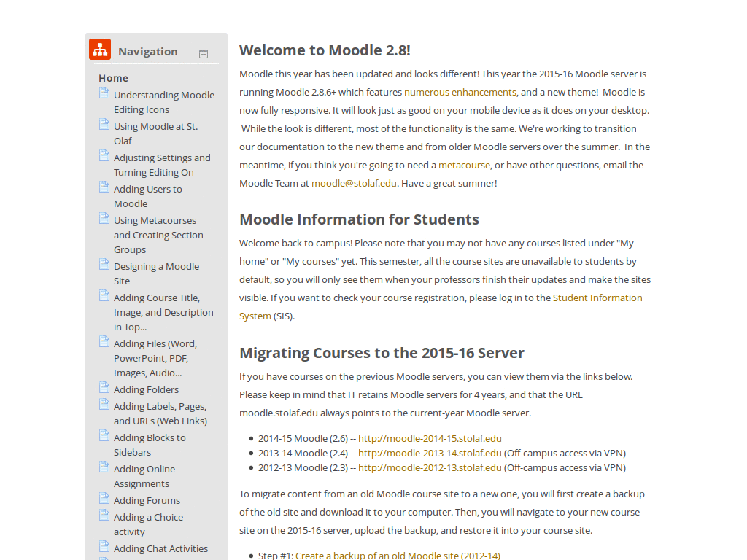Click page icon beside Adding Online Assignments

point(104,467)
